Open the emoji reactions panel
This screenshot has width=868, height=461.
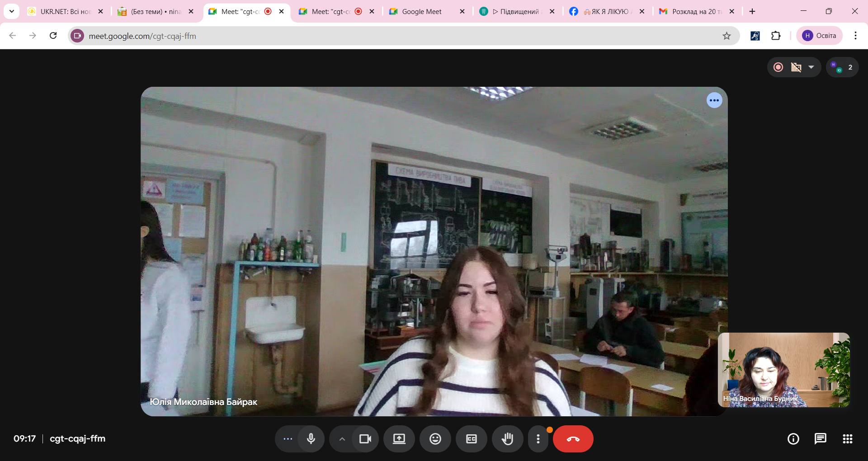point(435,439)
